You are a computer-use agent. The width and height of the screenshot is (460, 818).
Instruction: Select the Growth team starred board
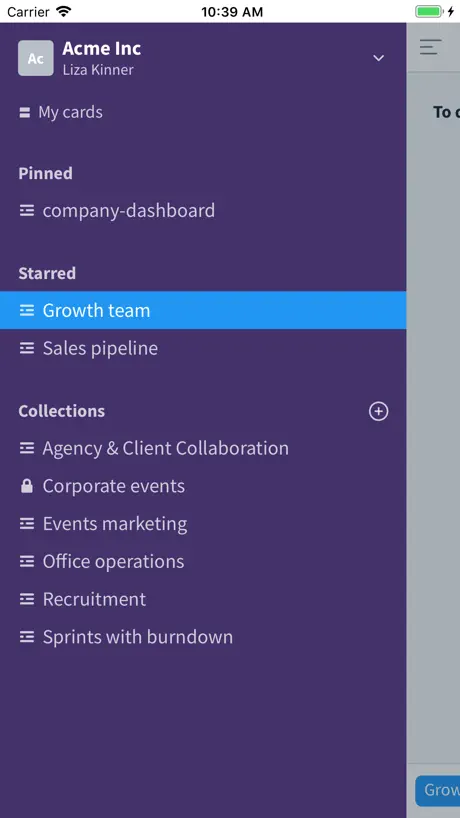(x=203, y=310)
